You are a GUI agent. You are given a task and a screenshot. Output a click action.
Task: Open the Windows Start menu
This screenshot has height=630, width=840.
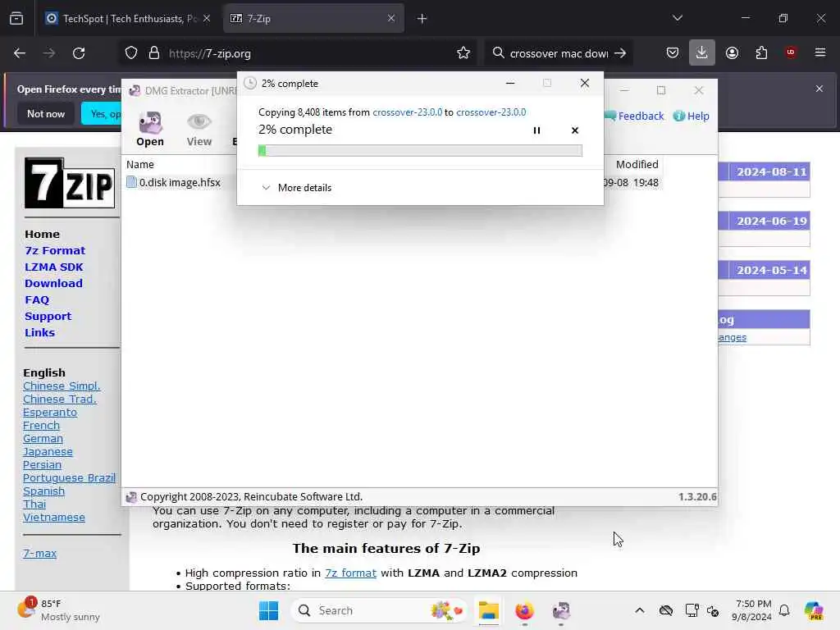(268, 610)
